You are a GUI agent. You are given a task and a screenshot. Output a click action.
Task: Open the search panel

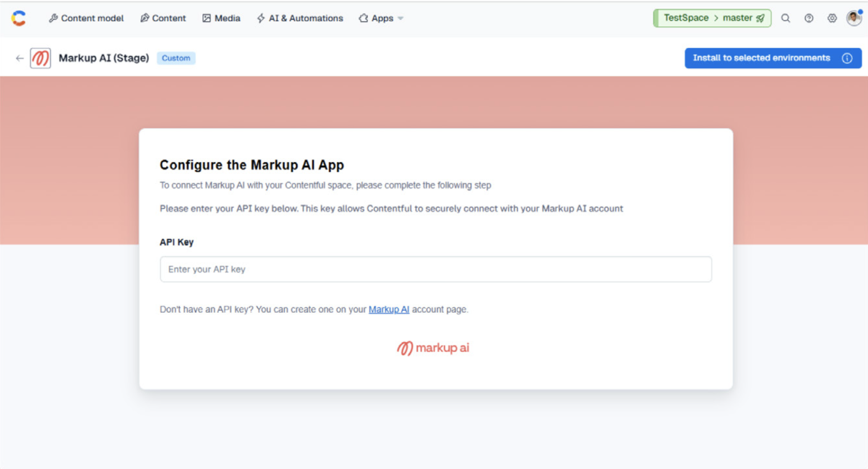click(x=786, y=18)
